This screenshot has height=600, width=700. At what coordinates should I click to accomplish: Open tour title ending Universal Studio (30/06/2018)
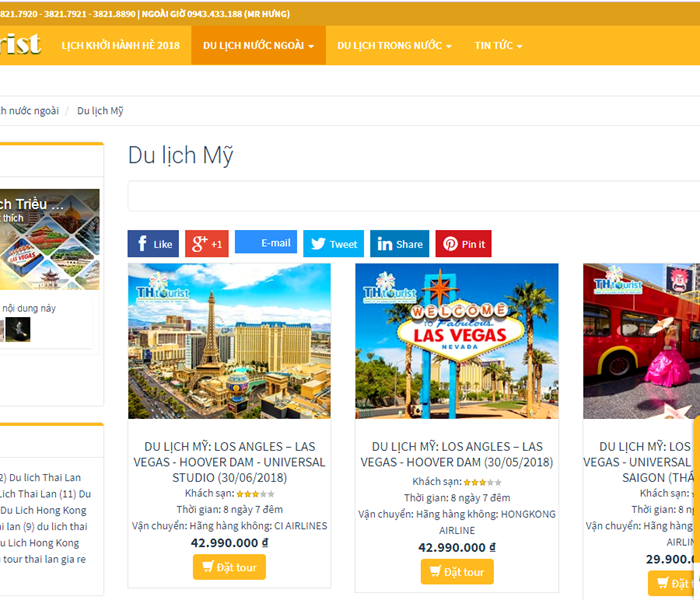click(229, 462)
